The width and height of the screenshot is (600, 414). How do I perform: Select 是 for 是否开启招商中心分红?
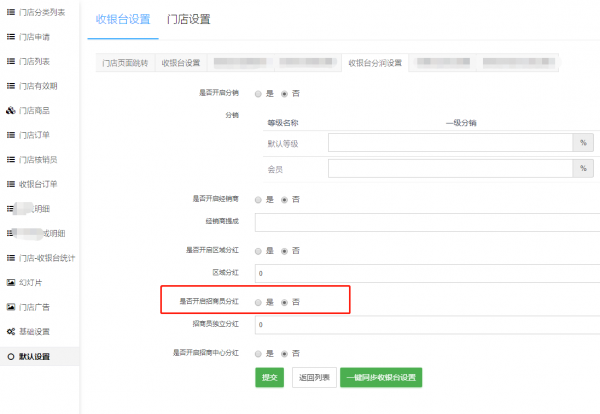258,354
